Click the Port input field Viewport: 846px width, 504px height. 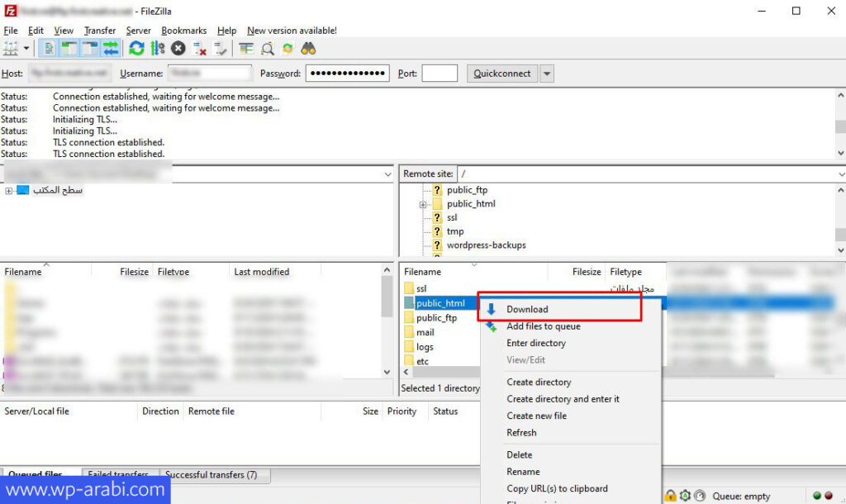pos(440,73)
